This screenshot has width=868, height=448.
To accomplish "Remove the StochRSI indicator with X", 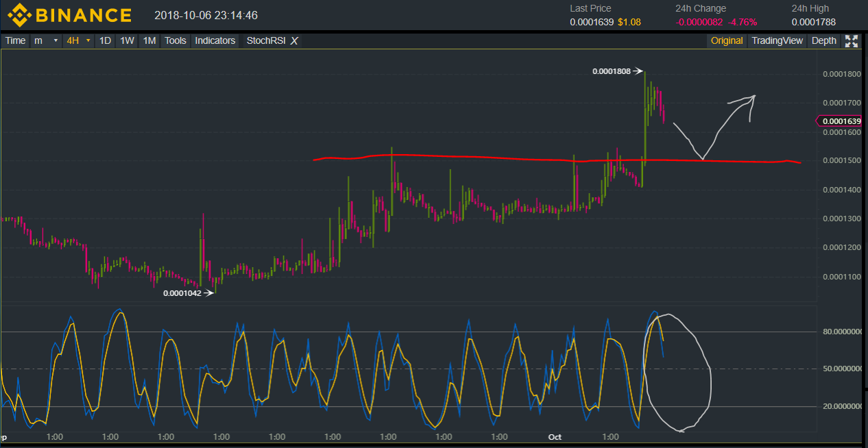I will [x=294, y=40].
